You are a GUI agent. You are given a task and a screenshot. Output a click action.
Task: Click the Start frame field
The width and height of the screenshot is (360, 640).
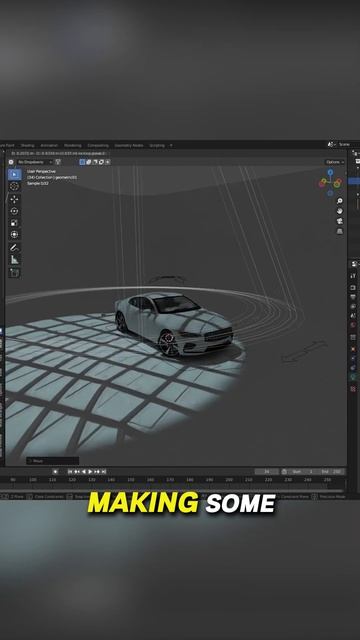point(302,471)
